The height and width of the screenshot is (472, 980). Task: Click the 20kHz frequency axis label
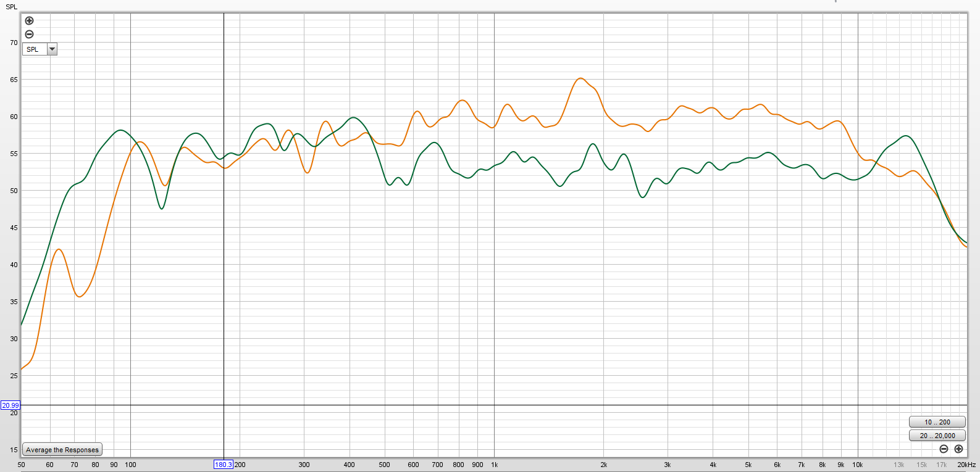pos(966,465)
